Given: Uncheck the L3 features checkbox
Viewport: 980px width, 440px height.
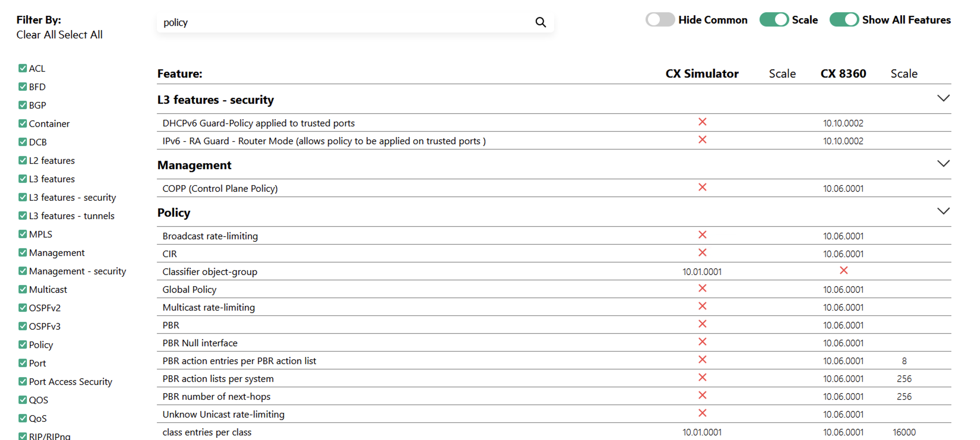Looking at the screenshot, I should click(x=23, y=179).
